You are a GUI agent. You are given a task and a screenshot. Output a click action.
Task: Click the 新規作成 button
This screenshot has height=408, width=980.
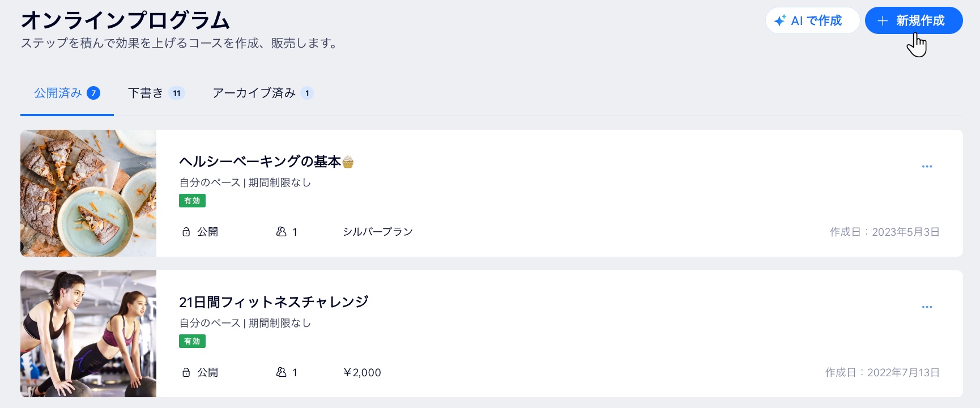click(914, 20)
